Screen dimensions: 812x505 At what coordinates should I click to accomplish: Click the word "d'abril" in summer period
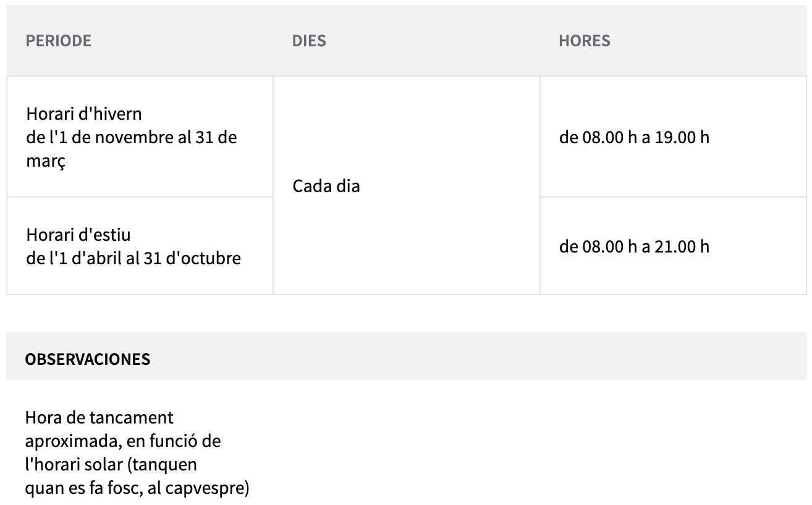click(96, 258)
